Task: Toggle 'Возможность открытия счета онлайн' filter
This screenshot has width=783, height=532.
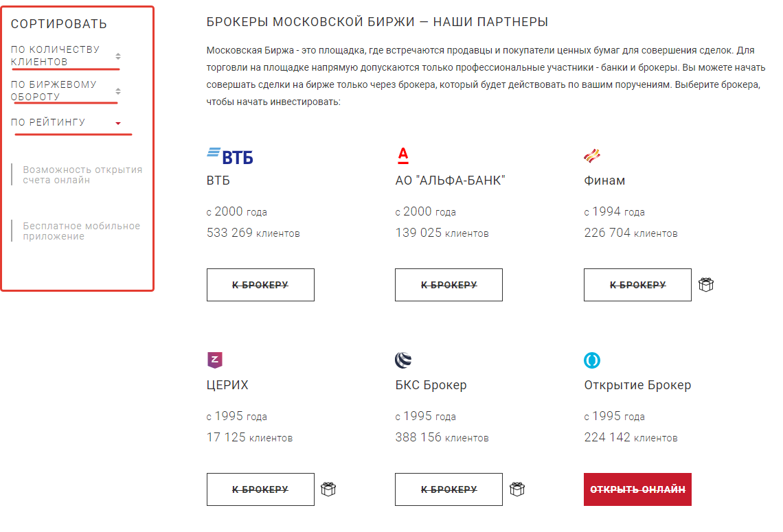Action: 82,175
